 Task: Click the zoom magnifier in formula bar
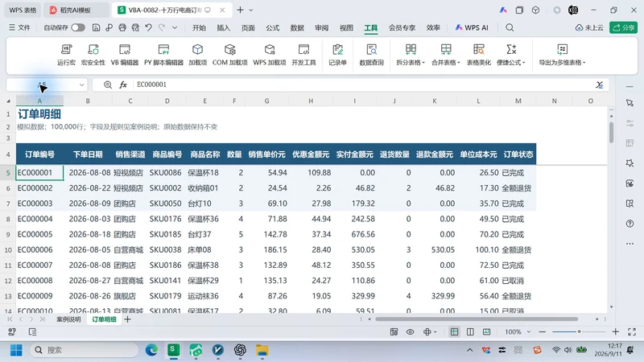(108, 84)
